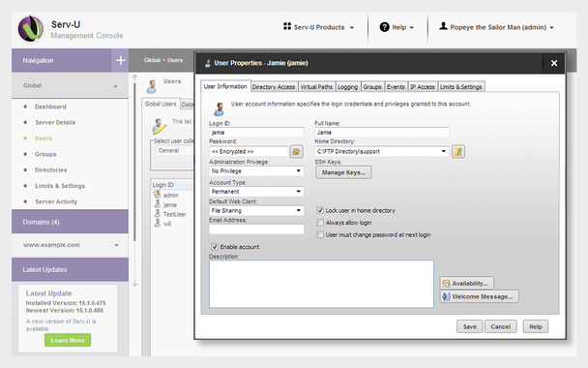
Task: Click the Welcome Message button
Action: [479, 296]
